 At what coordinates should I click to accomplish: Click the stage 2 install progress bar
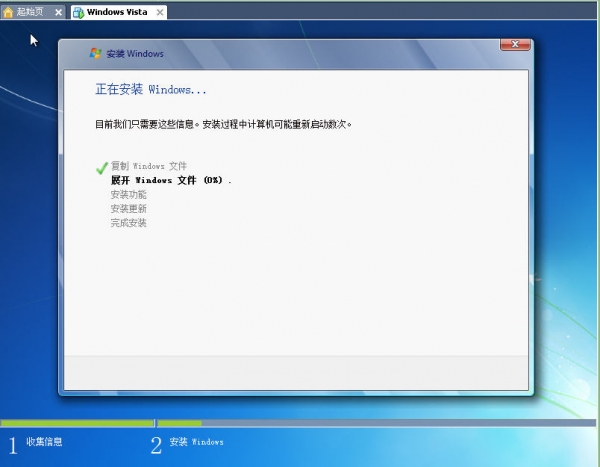[377, 423]
